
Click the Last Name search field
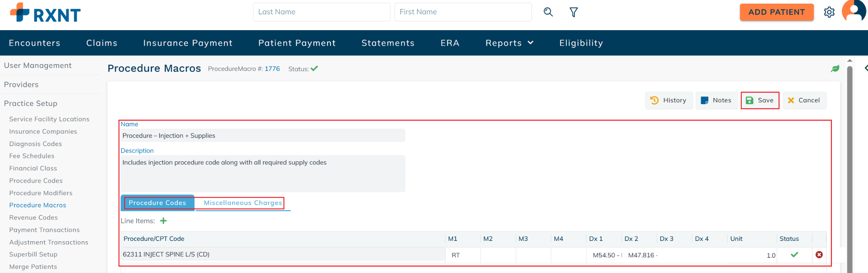(321, 12)
